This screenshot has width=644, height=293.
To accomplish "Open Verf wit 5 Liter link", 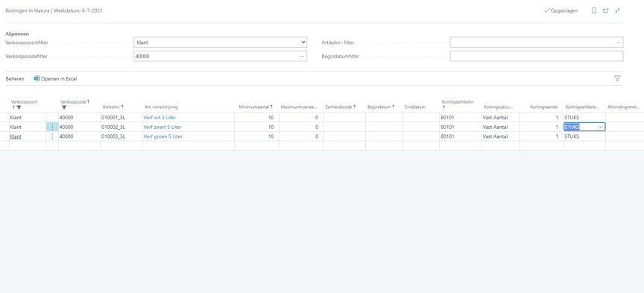I will point(160,118).
